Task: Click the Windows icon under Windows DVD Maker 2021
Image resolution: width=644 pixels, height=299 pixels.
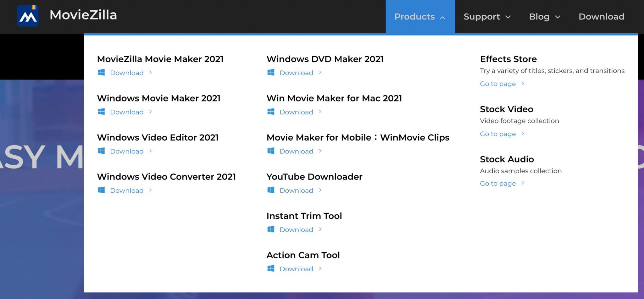Action: click(x=270, y=72)
